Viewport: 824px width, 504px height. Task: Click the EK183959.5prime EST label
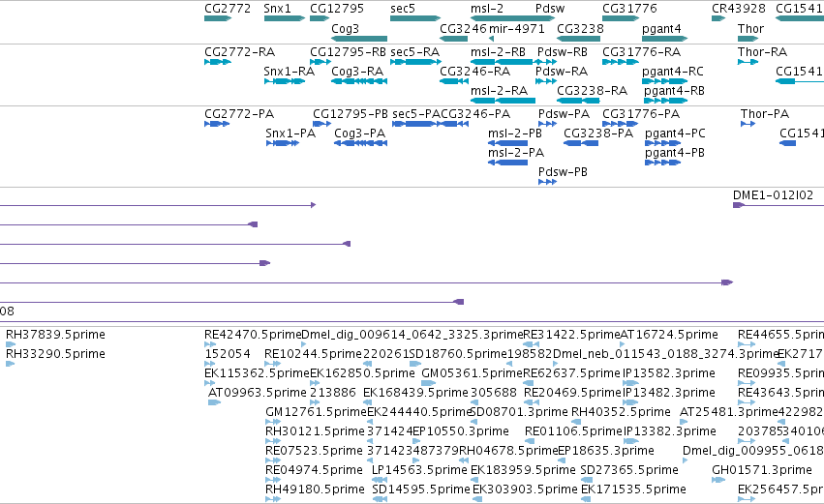523,470
